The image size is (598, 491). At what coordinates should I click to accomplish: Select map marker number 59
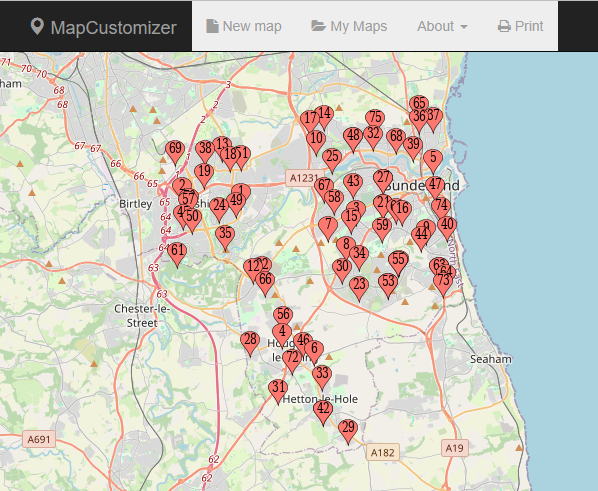[382, 227]
